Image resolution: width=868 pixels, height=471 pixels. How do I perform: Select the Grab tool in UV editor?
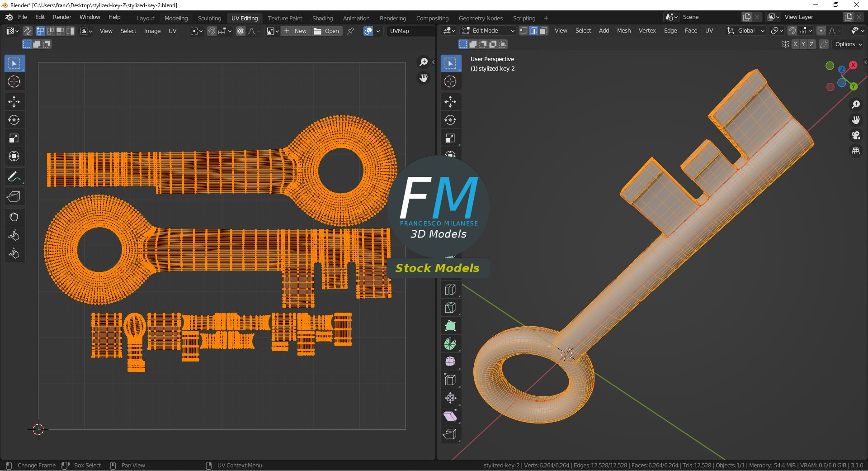coord(14,217)
